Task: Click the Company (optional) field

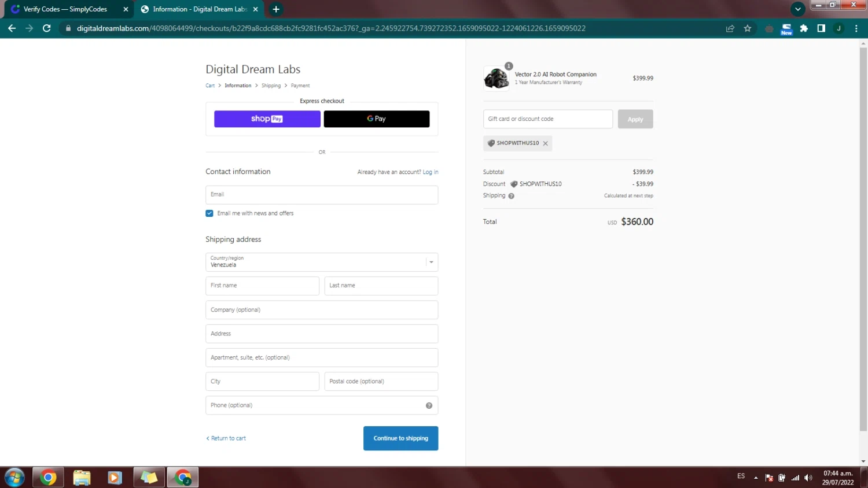Action: point(322,310)
